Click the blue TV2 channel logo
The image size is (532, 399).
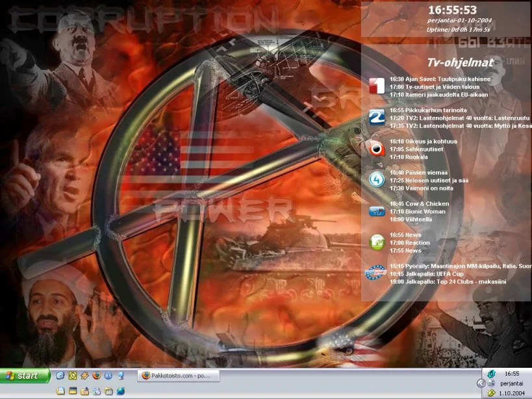point(377,117)
